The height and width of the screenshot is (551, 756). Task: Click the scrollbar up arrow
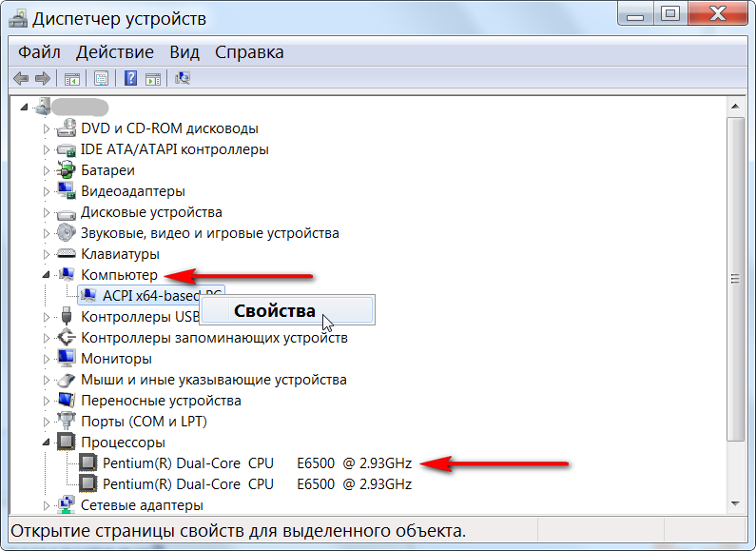coord(735,107)
